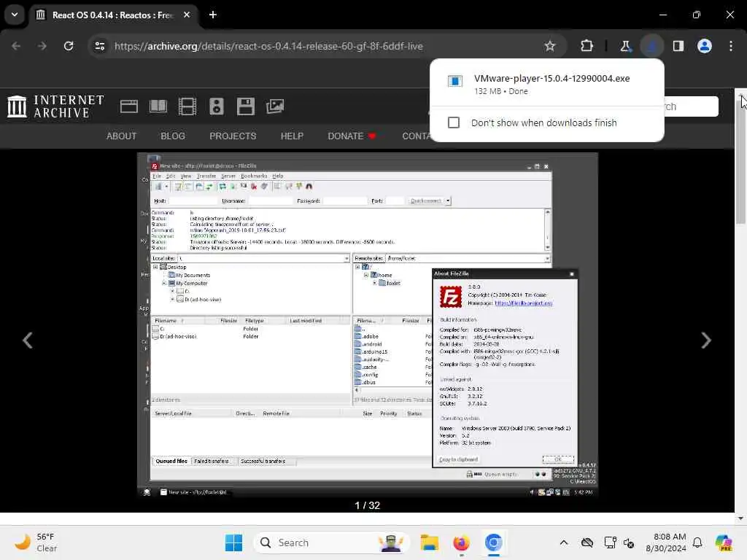The image size is (747, 560).
Task: Switch to Chrome on the taskbar
Action: click(x=494, y=542)
